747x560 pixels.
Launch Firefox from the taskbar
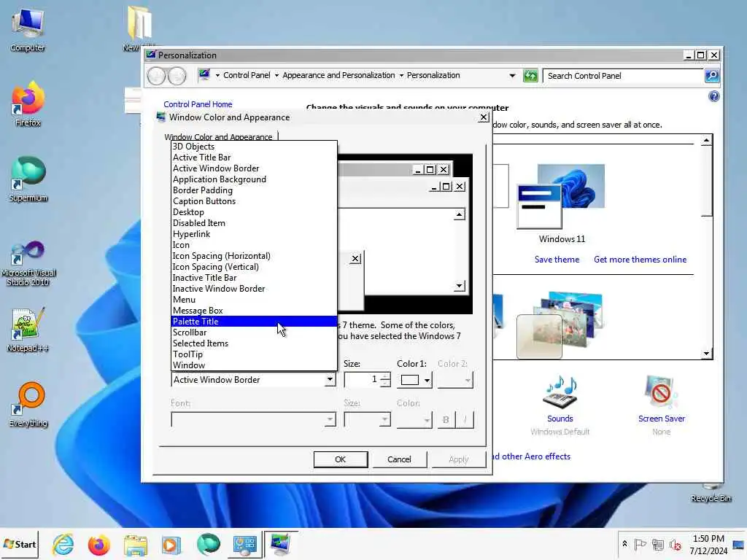pos(98,544)
